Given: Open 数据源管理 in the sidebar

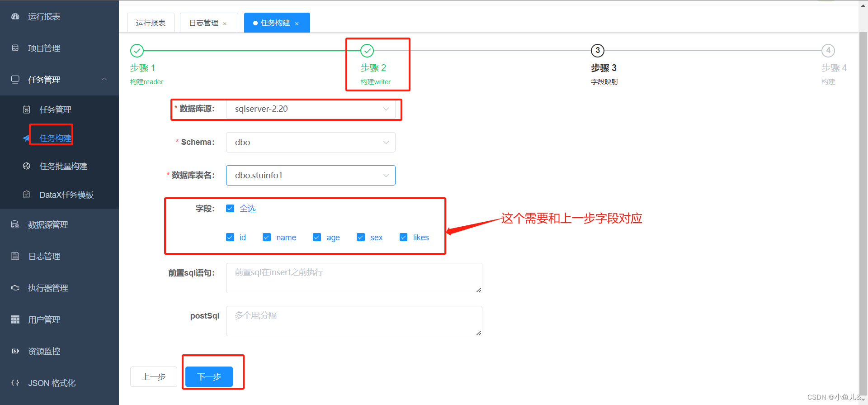Looking at the screenshot, I should [x=59, y=224].
